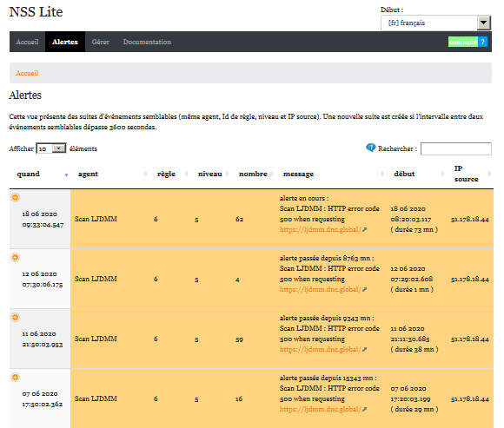
Task: Click the Accueil breadcrumb link
Action: [x=27, y=73]
